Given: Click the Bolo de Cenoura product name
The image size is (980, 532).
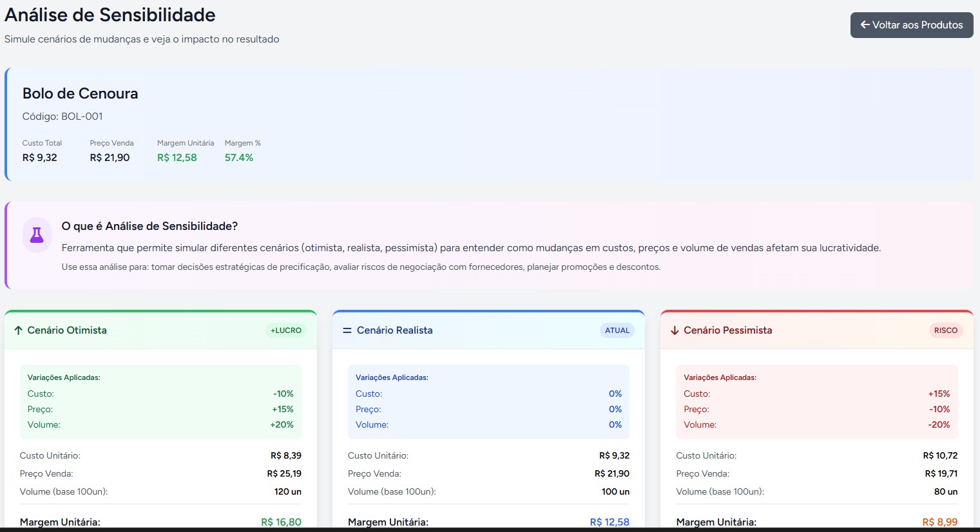Looking at the screenshot, I should [80, 93].
